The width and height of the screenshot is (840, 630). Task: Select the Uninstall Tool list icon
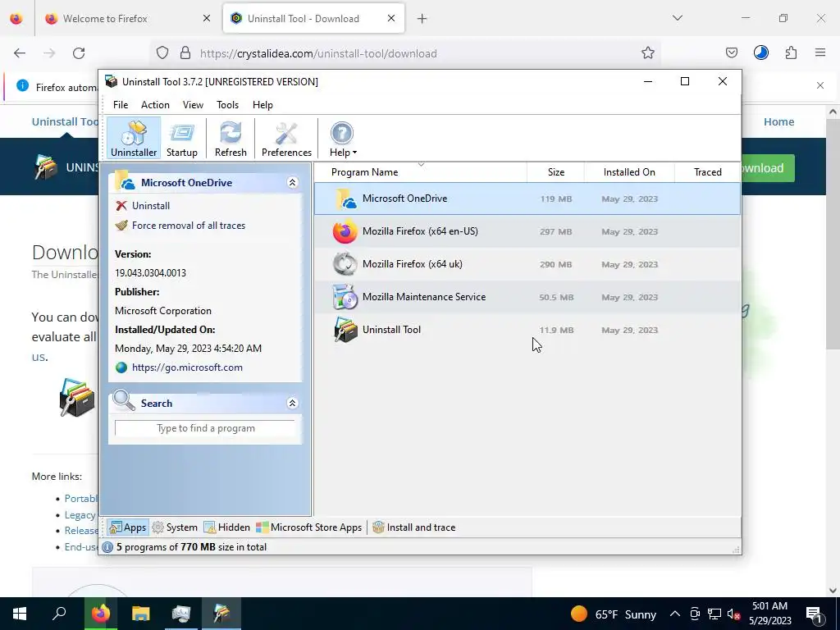pos(345,330)
